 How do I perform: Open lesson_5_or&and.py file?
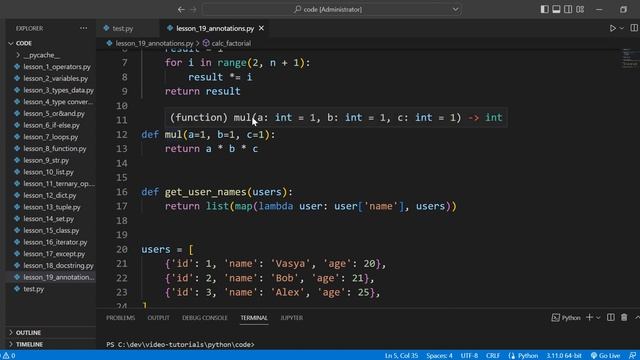[x=54, y=113]
